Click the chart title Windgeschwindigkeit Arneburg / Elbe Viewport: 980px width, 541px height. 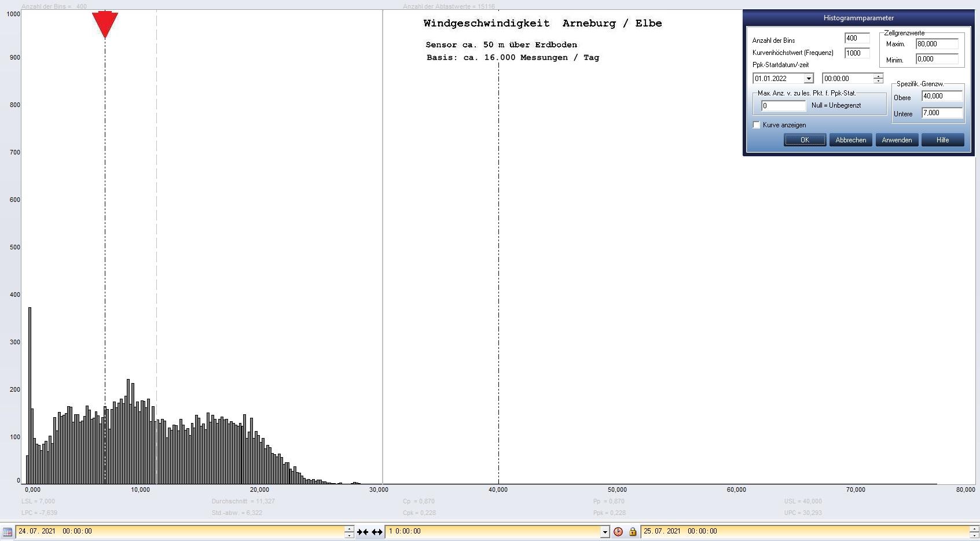pos(542,24)
